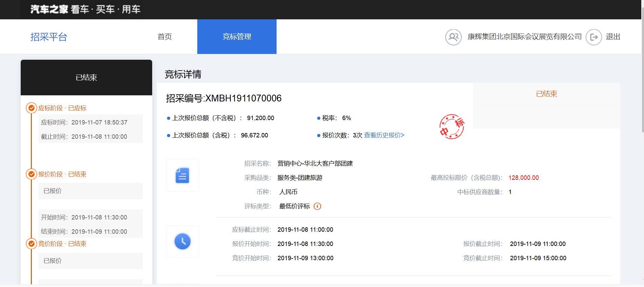
Task: Click the 报价阶段 orange check icon
Action: [32, 174]
